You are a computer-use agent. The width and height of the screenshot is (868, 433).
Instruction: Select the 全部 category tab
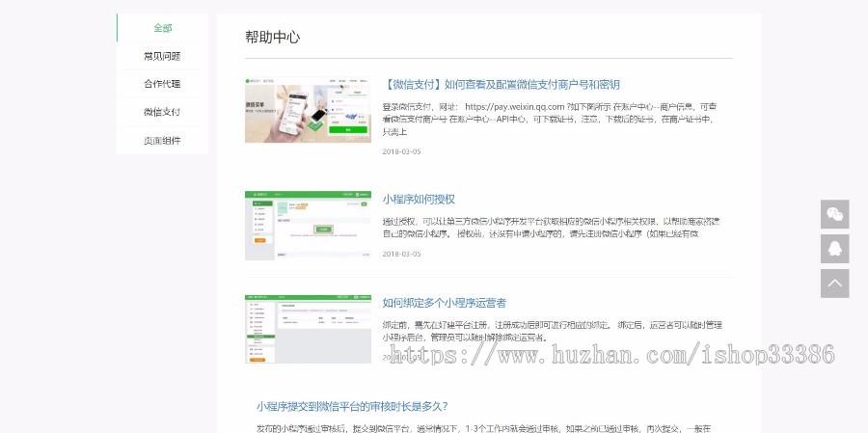tap(163, 28)
